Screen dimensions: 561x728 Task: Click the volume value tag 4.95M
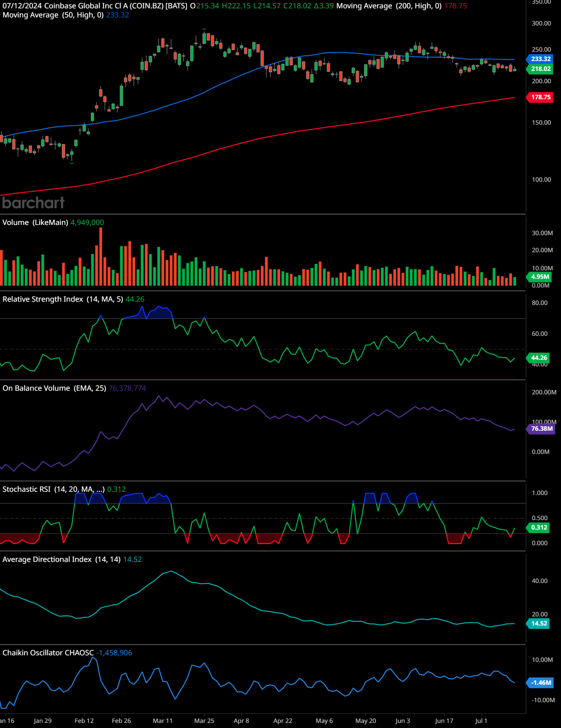click(x=539, y=277)
